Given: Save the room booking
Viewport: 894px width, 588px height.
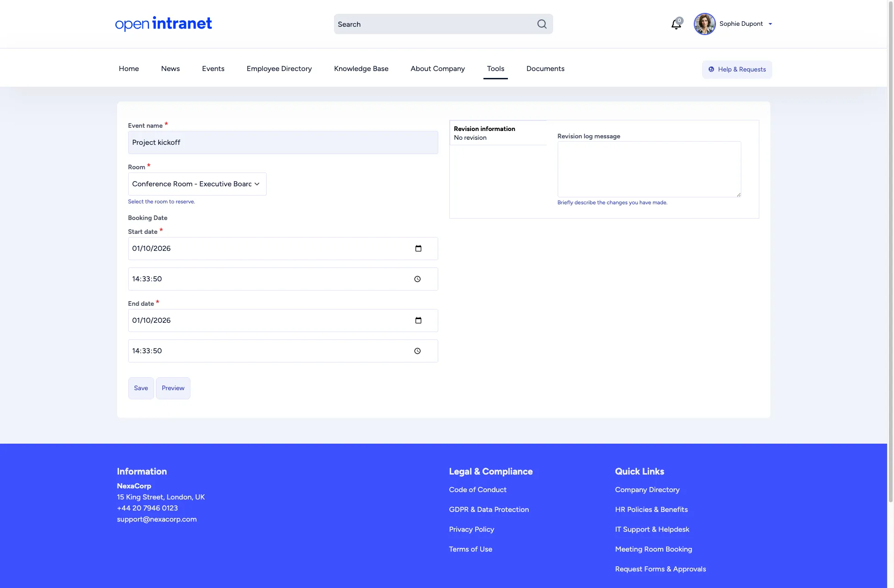Looking at the screenshot, I should (x=141, y=388).
